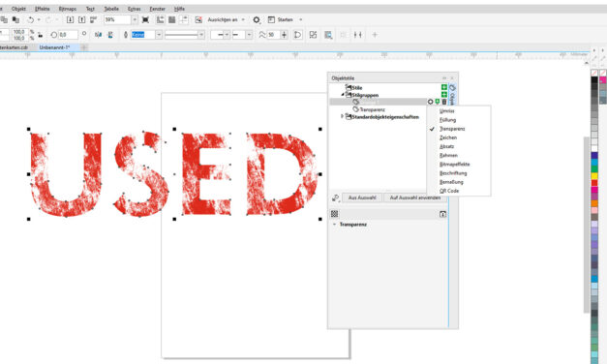Toggle the rulers display icon

(x=161, y=19)
